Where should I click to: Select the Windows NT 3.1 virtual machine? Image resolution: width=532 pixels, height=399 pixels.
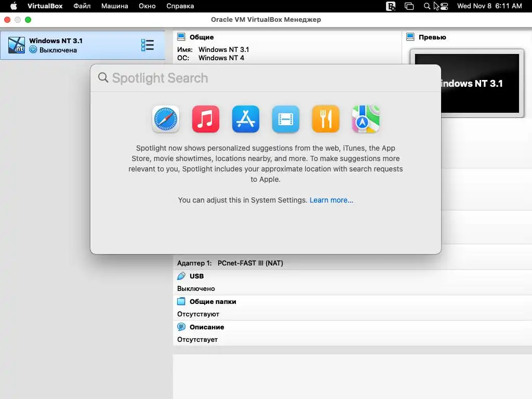pos(83,45)
